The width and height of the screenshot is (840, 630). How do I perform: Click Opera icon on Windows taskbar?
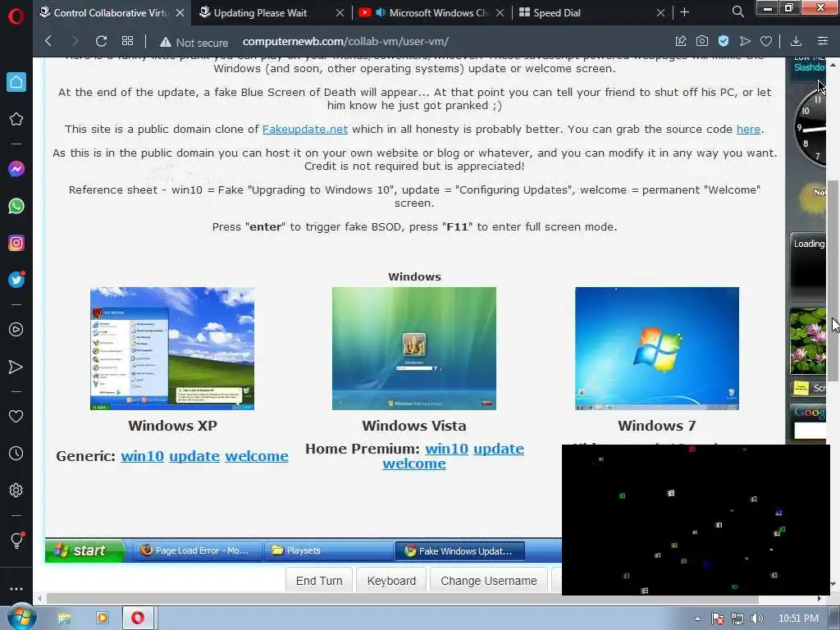tap(138, 619)
